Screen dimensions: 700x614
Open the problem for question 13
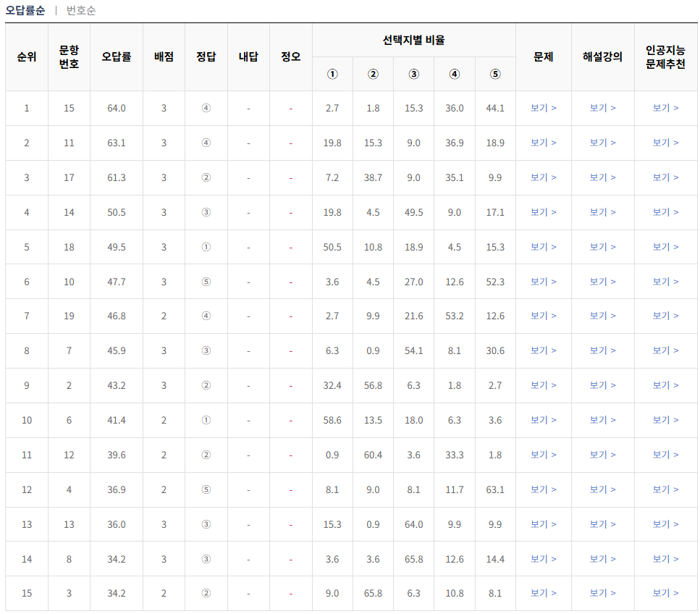pyautogui.click(x=544, y=525)
